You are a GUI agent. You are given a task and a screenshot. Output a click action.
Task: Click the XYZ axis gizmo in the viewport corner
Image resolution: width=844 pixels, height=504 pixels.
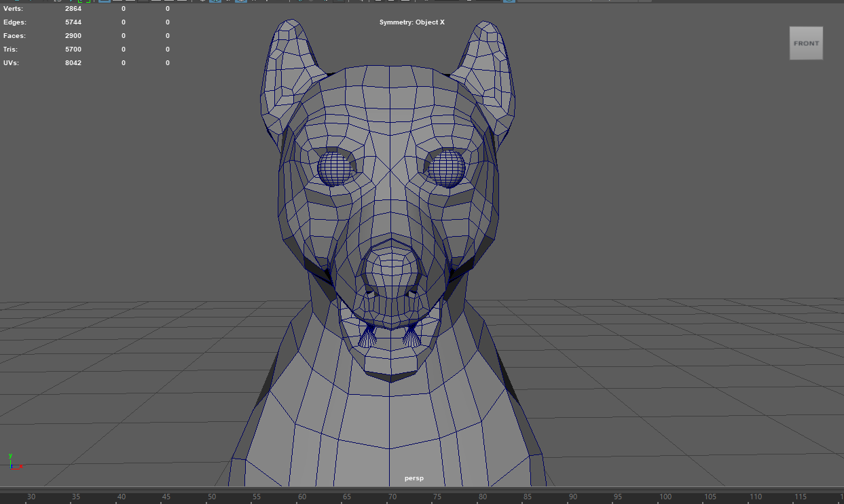[15, 462]
